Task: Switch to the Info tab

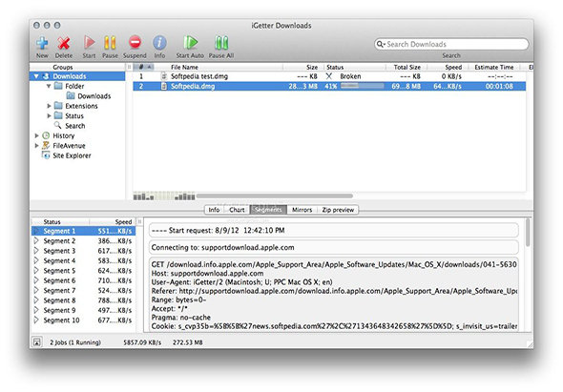Action: 214,210
